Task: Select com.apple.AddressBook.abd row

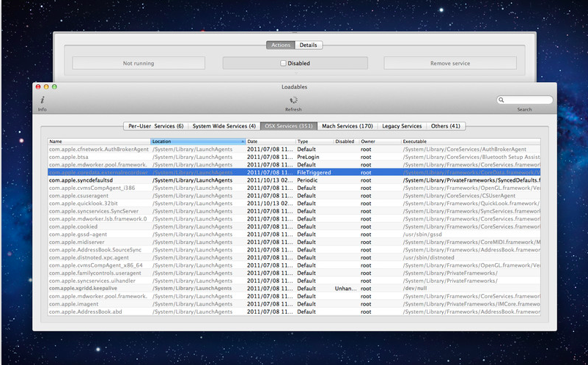Action: (294, 311)
